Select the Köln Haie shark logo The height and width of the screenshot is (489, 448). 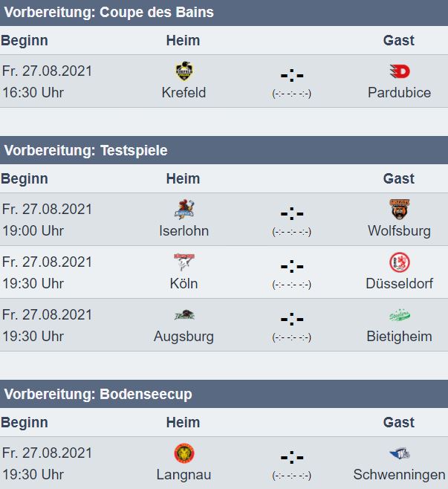tap(184, 262)
